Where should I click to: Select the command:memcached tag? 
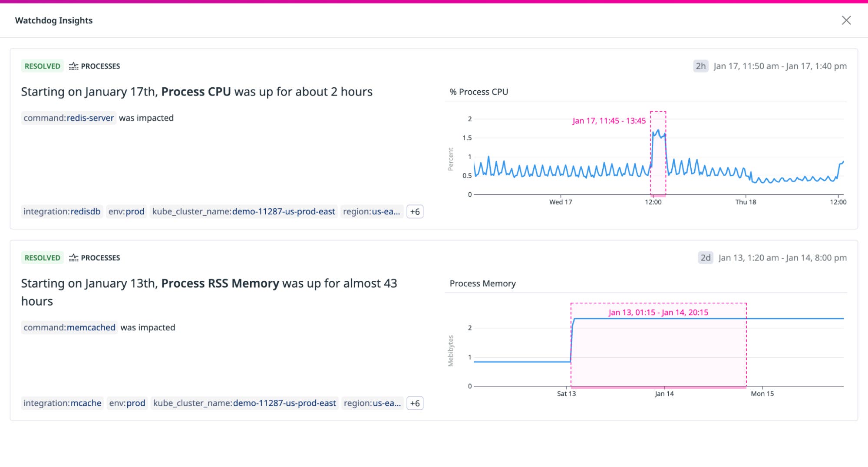[x=69, y=327]
